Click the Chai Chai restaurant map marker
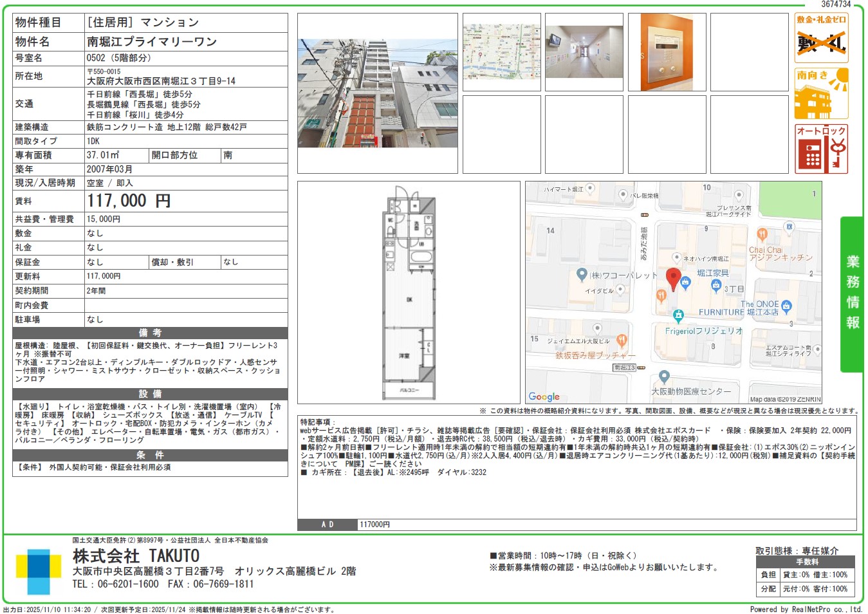Screen dimensions: 868x614 click(762, 234)
